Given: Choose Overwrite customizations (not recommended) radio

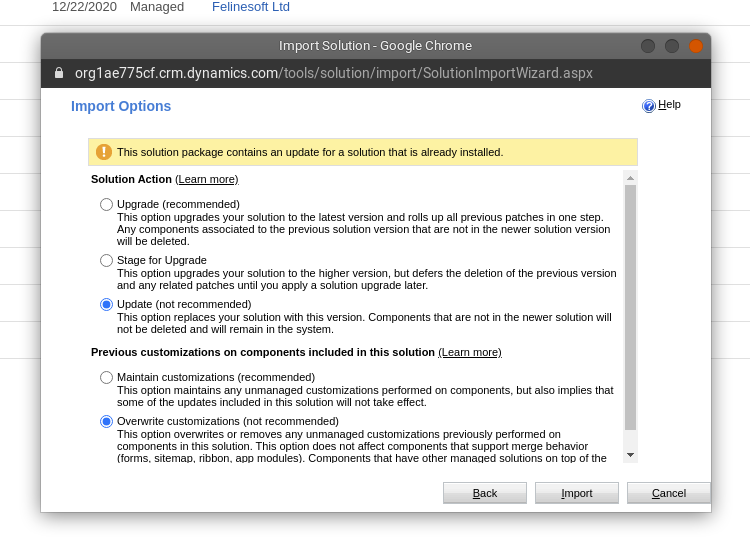Looking at the screenshot, I should (106, 421).
